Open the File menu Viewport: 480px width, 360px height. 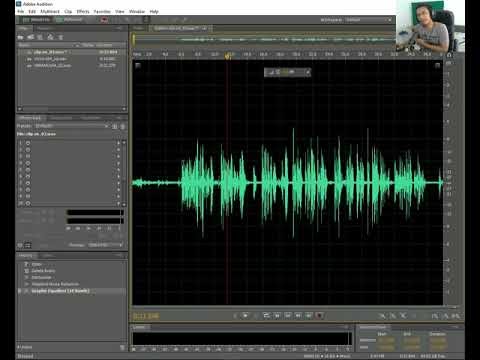pos(21,11)
